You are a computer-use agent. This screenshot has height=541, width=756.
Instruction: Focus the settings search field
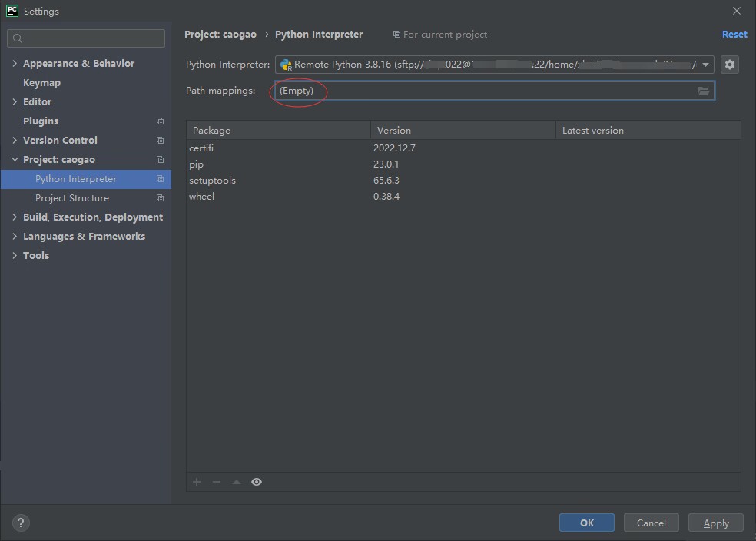tap(86, 38)
